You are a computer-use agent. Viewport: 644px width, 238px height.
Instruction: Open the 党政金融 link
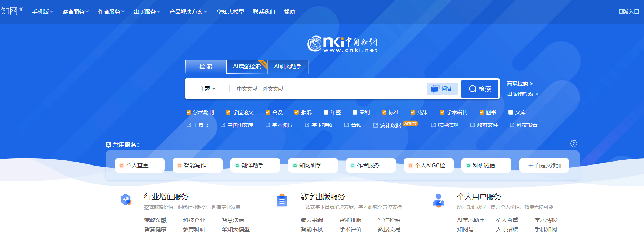tap(156, 220)
